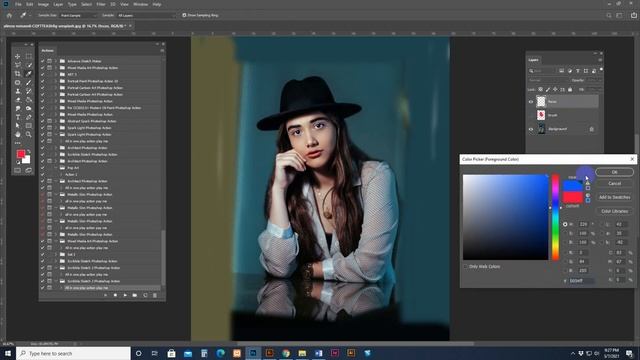Open the Edit Toolbar three-dots button

click(18, 143)
